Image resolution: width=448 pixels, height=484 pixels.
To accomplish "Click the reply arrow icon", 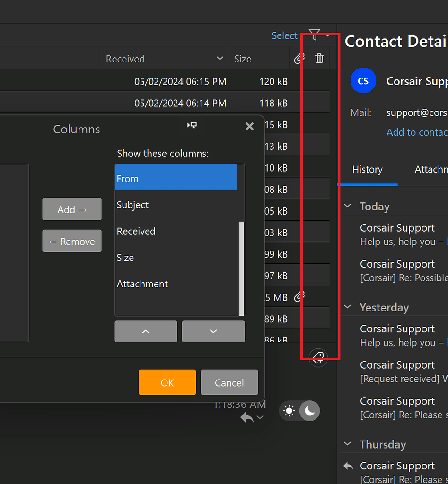I will (247, 417).
